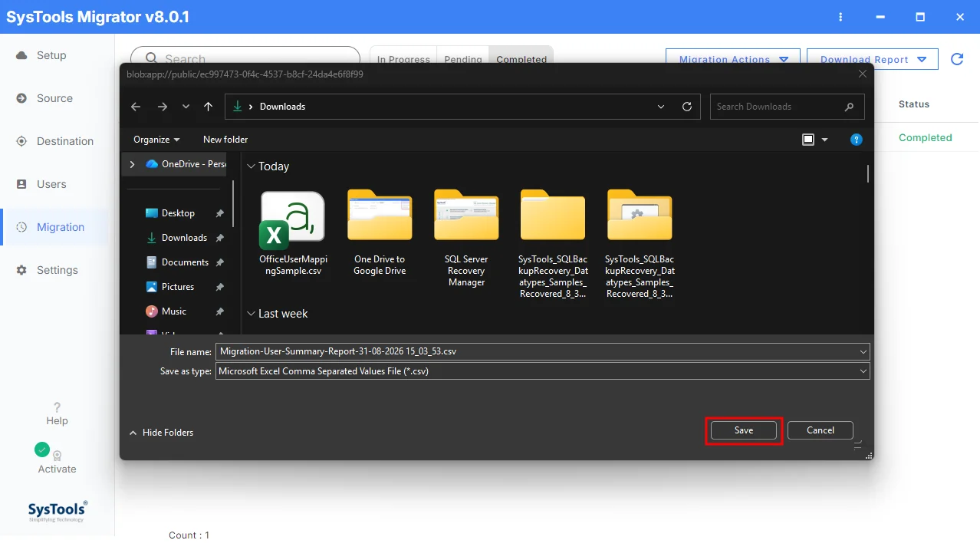Viewport: 980px width, 550px height.
Task: Click the Save button in the dialog
Action: [x=744, y=430]
